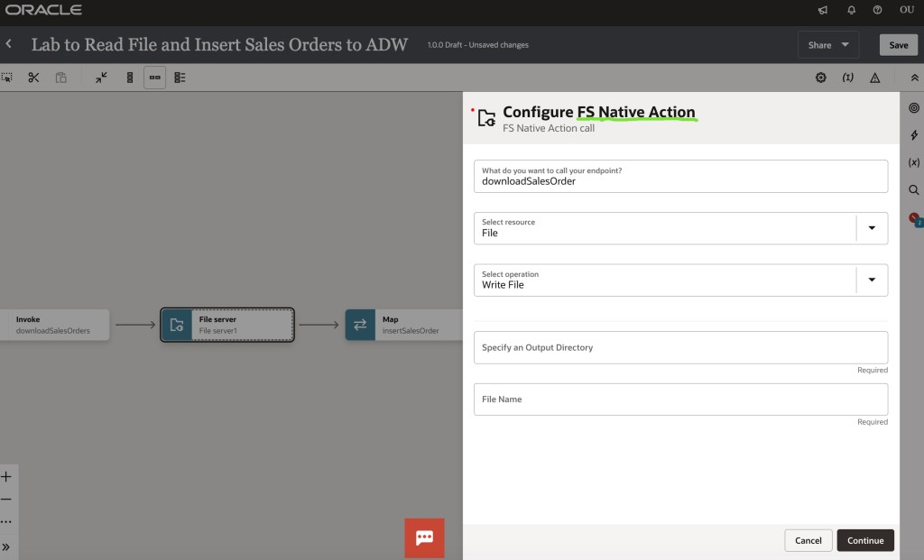The height and width of the screenshot is (560, 924).
Task: Expand the Select resource dropdown
Action: point(871,228)
